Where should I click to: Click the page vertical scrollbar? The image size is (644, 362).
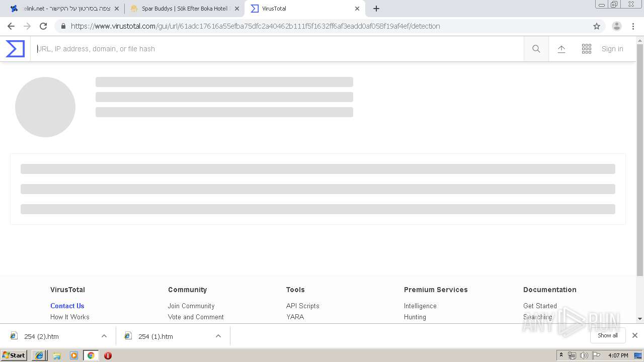coord(640,161)
